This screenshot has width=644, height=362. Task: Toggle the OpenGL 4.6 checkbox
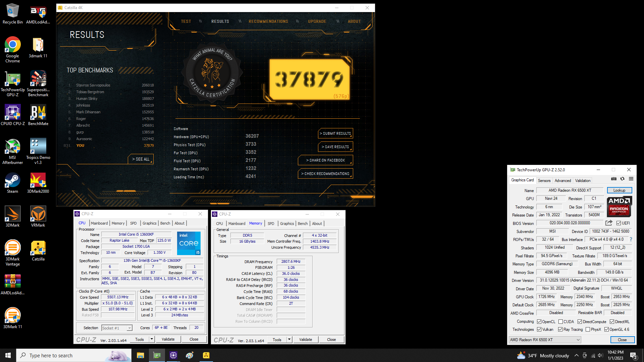[x=606, y=329]
